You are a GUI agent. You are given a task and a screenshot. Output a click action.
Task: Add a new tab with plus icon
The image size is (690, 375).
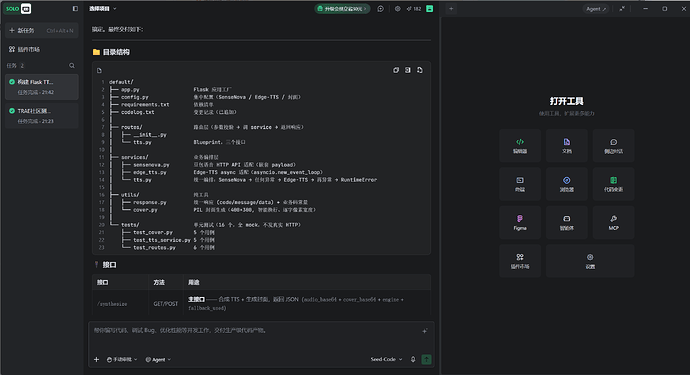451,9
